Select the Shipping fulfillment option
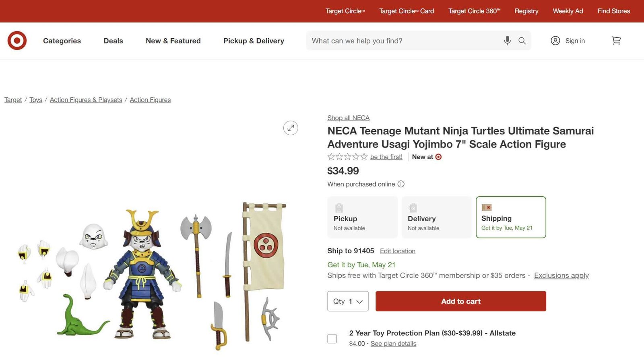The width and height of the screenshot is (644, 359). click(x=511, y=217)
